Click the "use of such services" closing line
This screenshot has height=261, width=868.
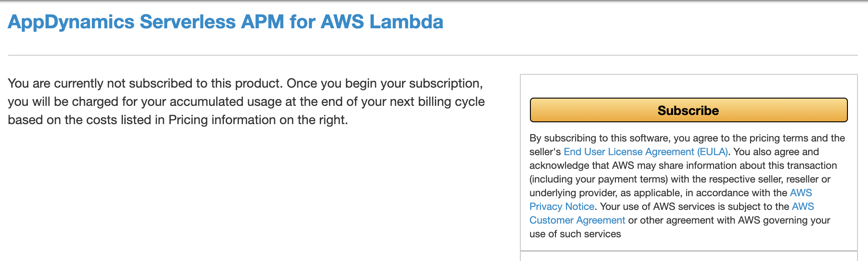[x=575, y=234]
